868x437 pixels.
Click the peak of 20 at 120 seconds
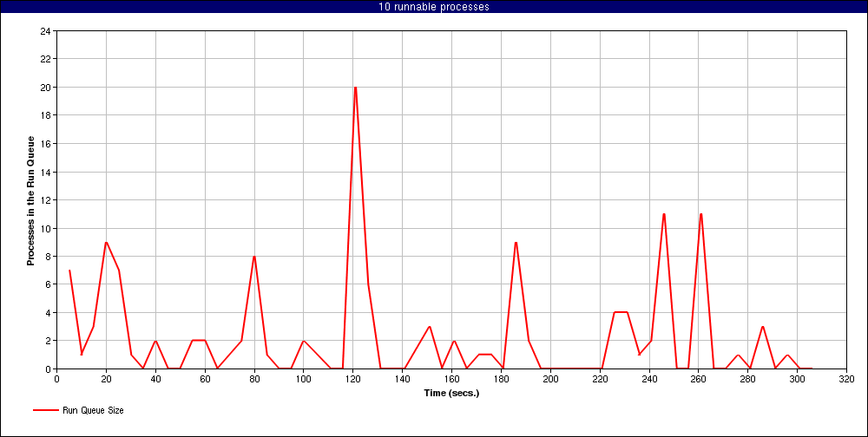coord(355,88)
